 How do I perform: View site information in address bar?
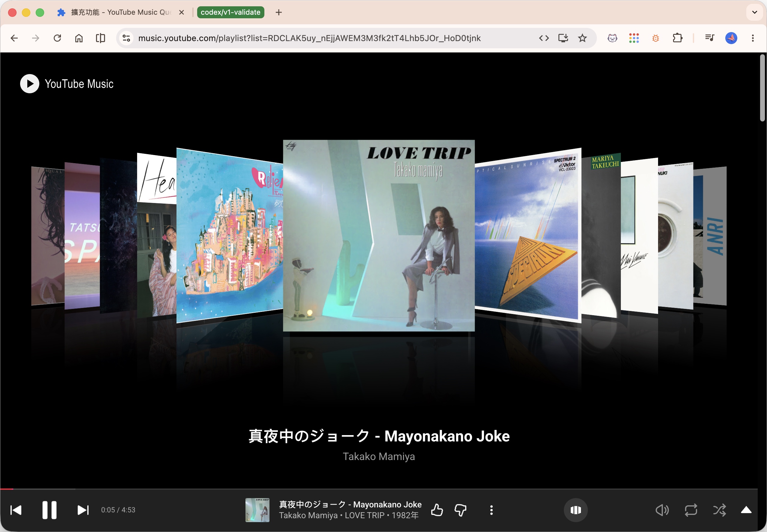click(x=126, y=38)
